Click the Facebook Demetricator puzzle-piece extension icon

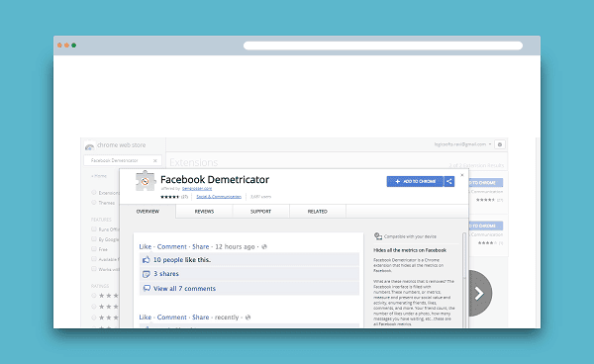(146, 181)
